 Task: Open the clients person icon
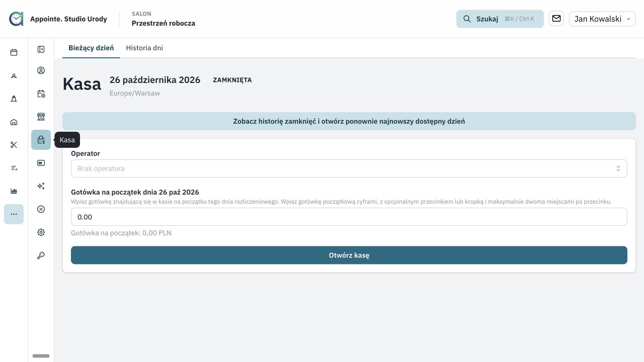point(14,75)
